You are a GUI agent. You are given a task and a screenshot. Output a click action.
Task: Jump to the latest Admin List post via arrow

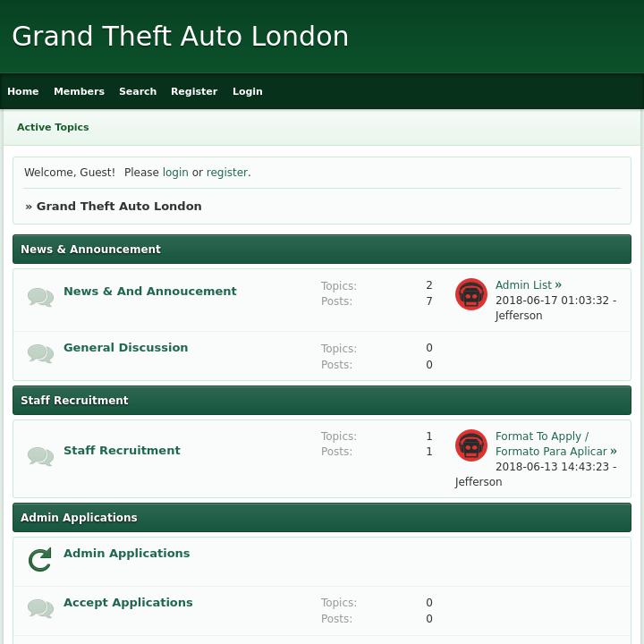(558, 285)
